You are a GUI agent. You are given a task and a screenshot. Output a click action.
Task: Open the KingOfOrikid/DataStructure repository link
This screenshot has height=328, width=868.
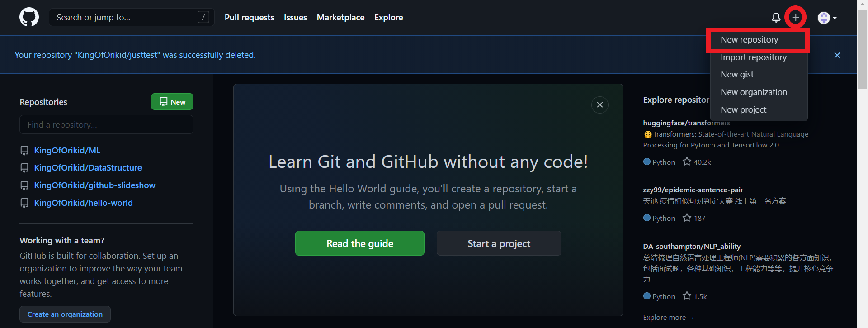point(88,168)
